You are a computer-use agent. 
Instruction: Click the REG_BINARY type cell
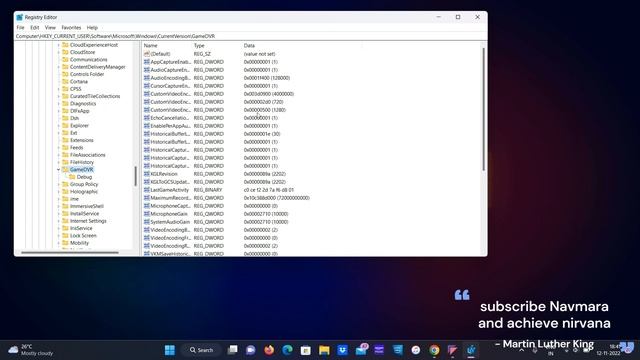click(208, 190)
